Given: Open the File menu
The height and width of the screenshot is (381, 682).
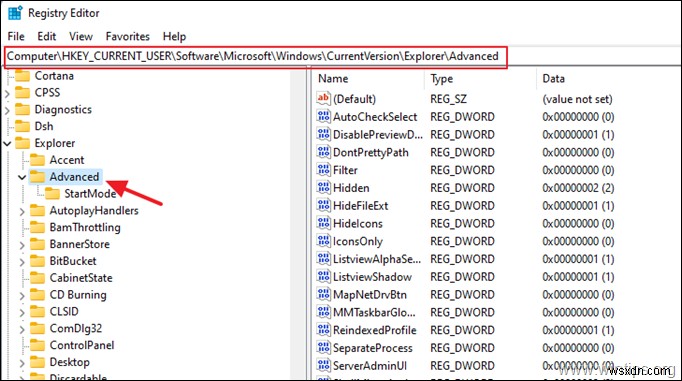Looking at the screenshot, I should [16, 37].
